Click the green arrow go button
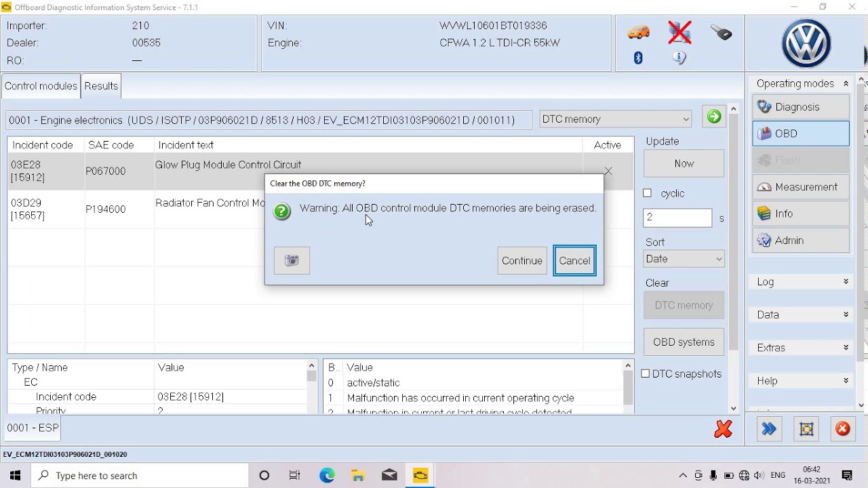The width and height of the screenshot is (868, 488). (713, 117)
